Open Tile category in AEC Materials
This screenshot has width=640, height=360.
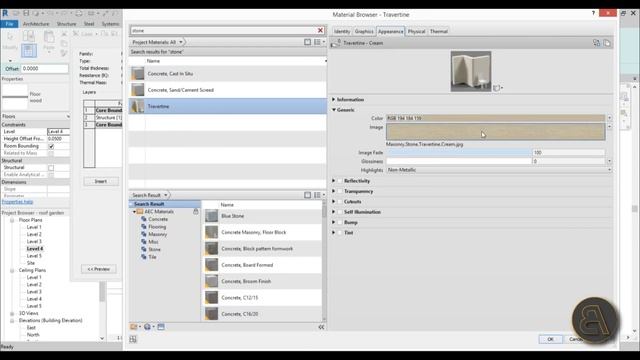(152, 257)
